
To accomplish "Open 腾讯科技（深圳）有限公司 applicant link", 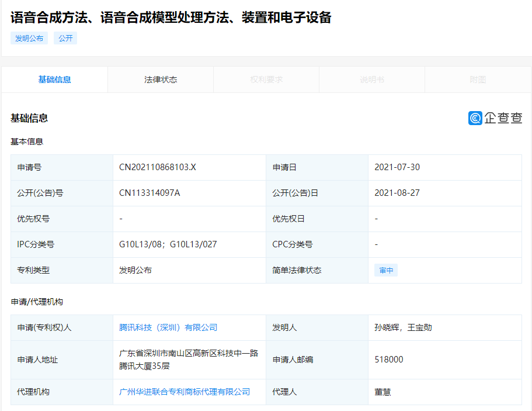I will click(168, 327).
